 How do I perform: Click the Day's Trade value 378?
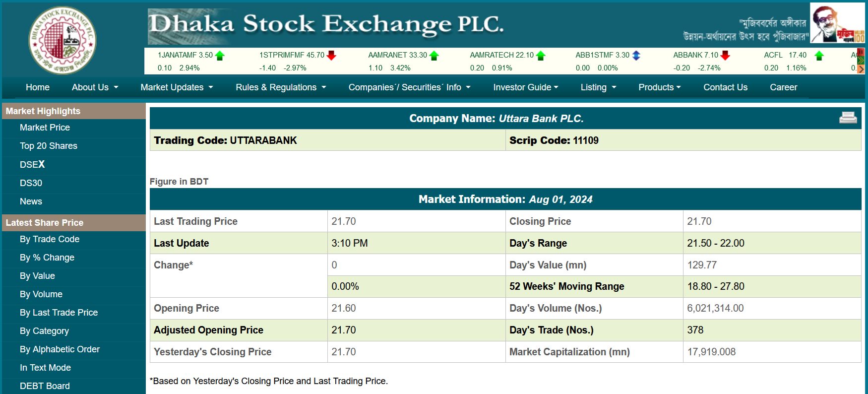695,330
